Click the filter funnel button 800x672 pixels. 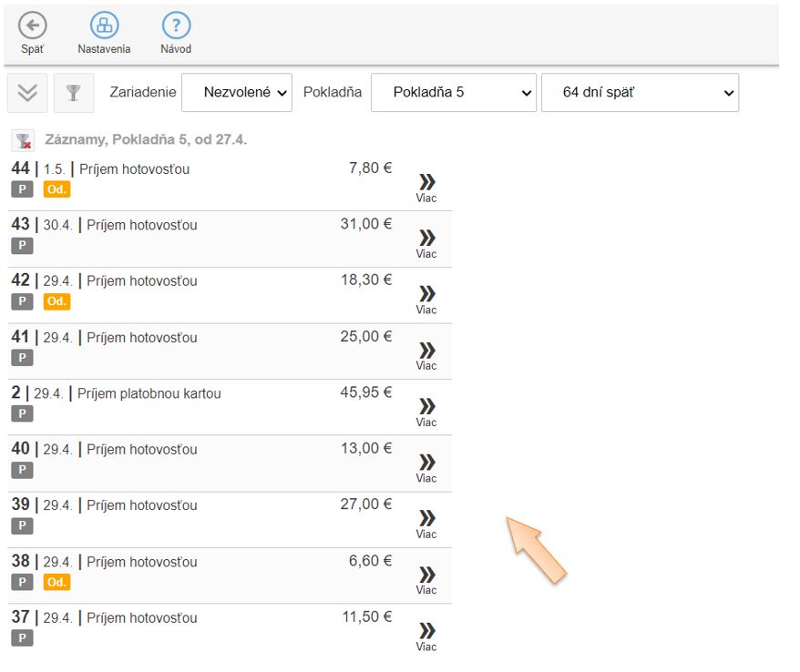pos(74,93)
